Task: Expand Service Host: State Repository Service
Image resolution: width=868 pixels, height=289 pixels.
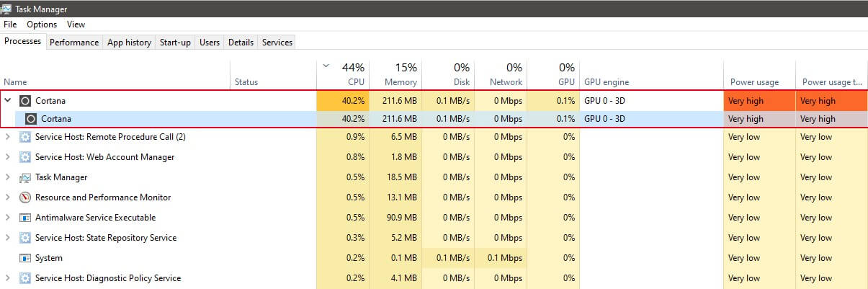Action: [8, 238]
